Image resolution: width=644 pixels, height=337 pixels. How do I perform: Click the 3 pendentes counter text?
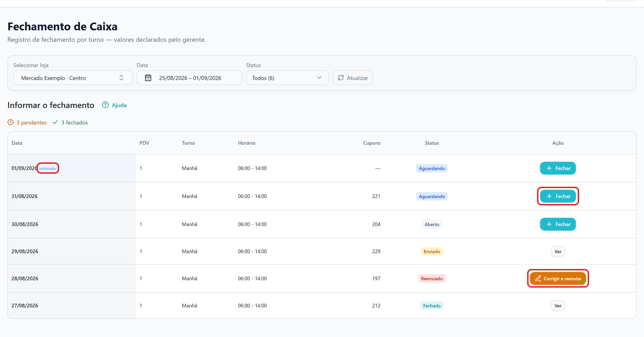(x=31, y=122)
